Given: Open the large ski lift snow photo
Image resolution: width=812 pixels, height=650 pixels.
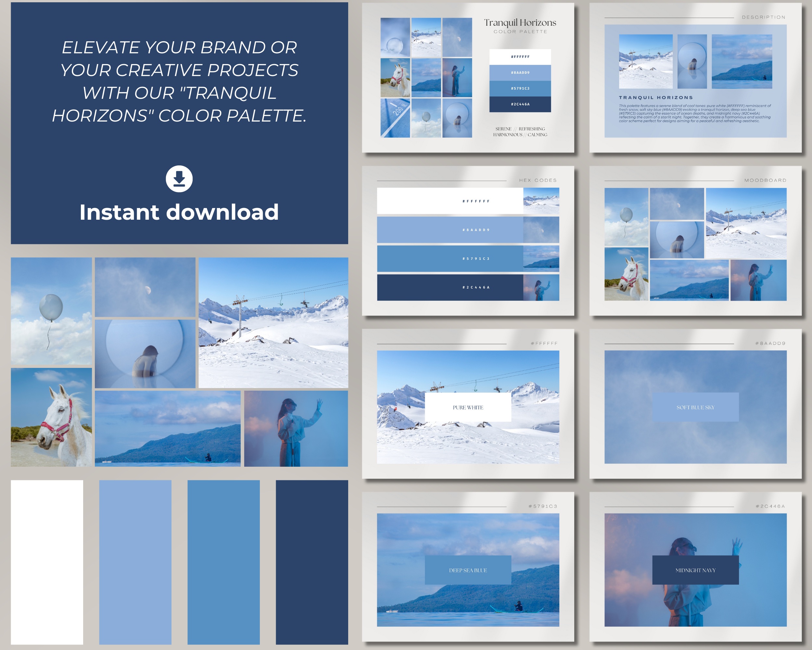Looking at the screenshot, I should 273,322.
